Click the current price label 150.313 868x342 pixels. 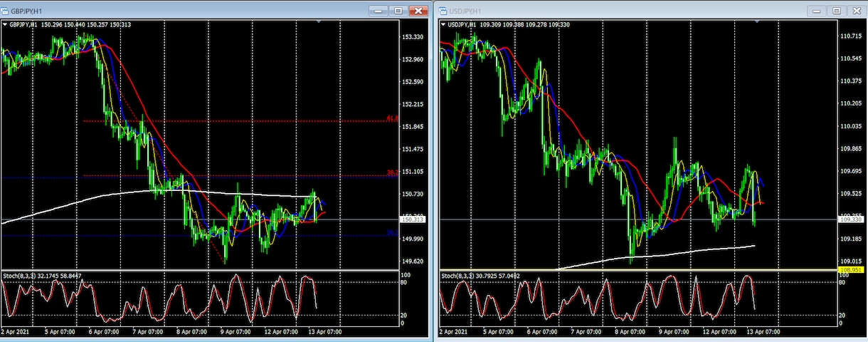click(414, 219)
